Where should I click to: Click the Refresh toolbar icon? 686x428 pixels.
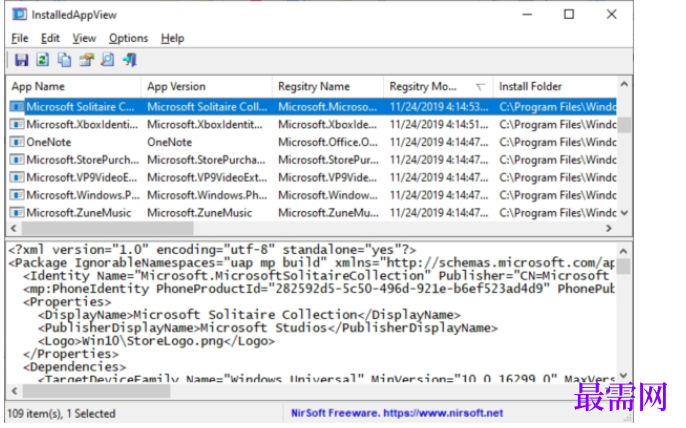pyautogui.click(x=42, y=60)
